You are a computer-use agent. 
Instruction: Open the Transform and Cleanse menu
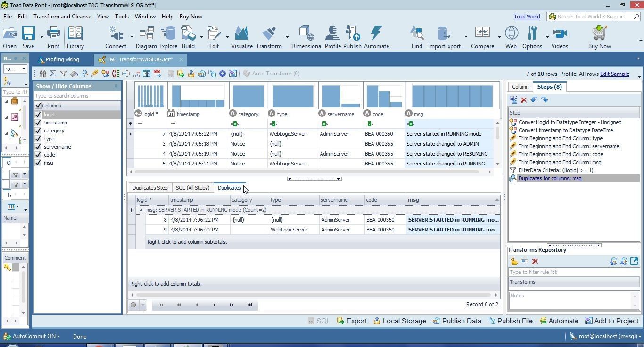point(62,17)
